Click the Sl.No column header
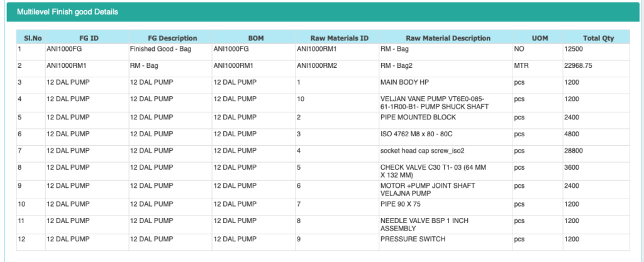 point(30,38)
